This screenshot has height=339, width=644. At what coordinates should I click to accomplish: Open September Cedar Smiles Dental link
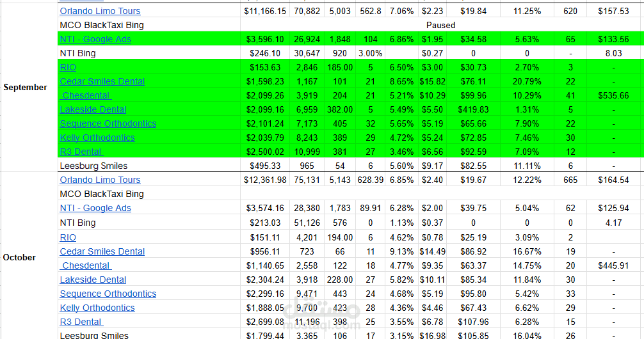[x=102, y=81]
